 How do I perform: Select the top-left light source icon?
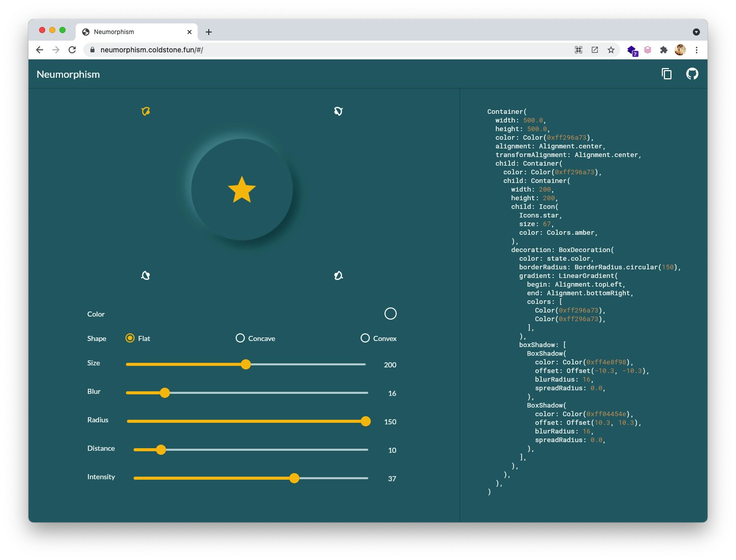(145, 111)
